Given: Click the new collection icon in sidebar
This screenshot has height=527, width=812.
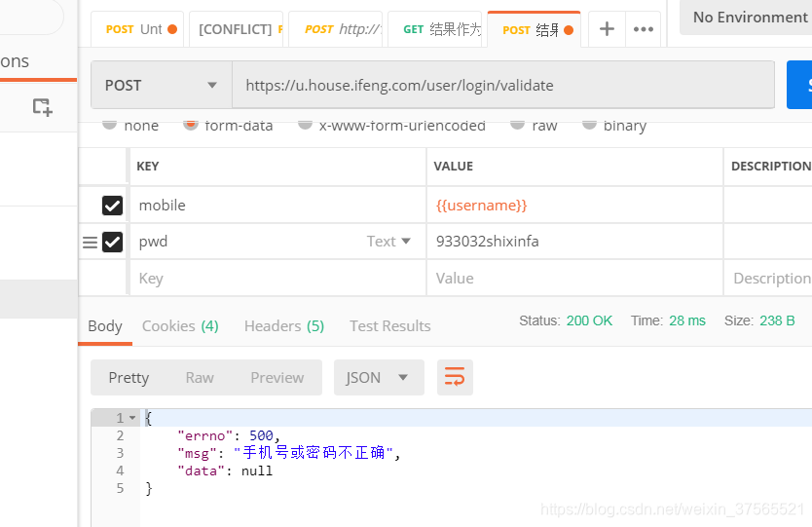Looking at the screenshot, I should pos(42,107).
